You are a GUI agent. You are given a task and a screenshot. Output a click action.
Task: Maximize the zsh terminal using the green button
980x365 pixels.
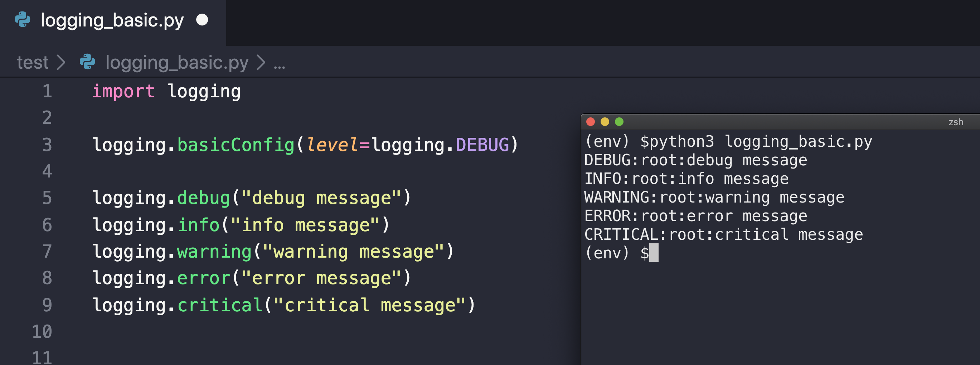tap(619, 122)
